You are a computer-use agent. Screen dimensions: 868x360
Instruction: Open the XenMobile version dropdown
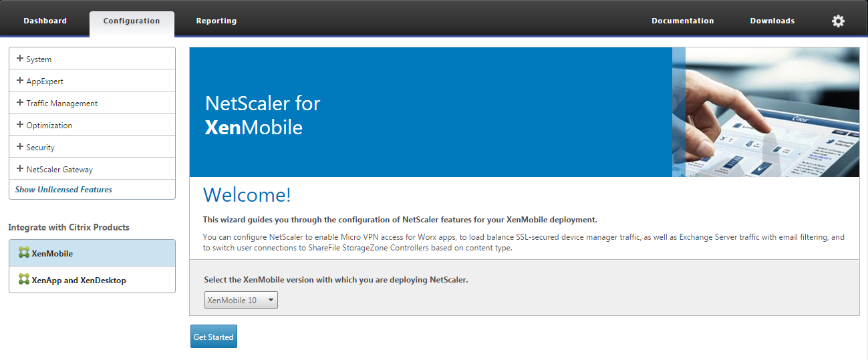point(241,301)
